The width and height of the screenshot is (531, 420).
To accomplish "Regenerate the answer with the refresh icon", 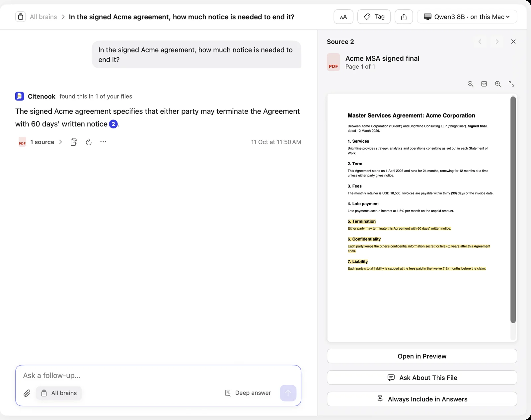I will [89, 142].
